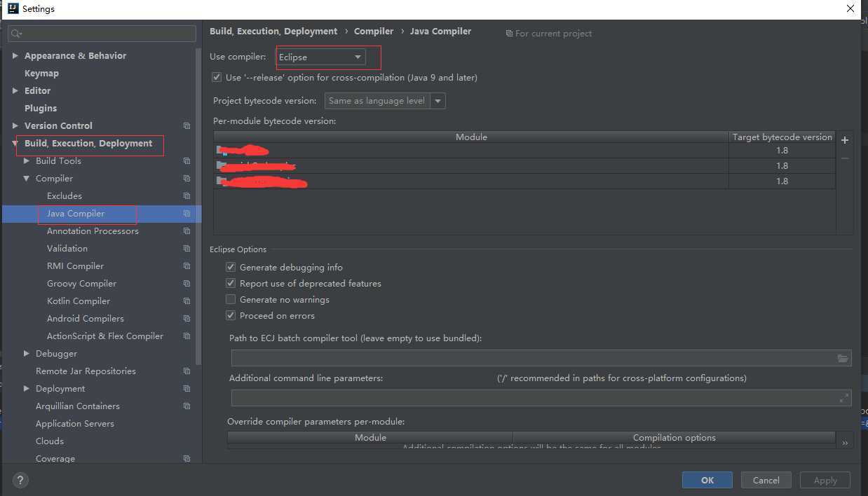Focus the settings search field

click(x=102, y=34)
